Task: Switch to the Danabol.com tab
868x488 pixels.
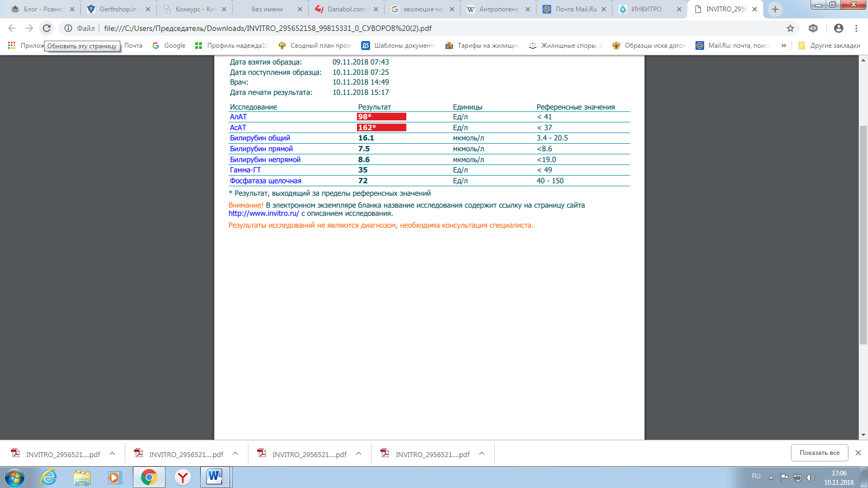Action: (x=346, y=9)
